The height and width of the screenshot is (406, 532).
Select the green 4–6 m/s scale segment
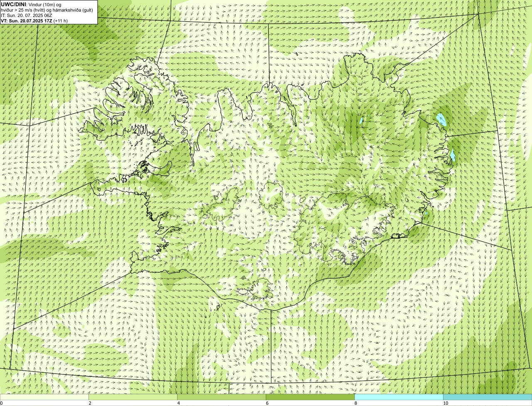pyautogui.click(x=222, y=397)
